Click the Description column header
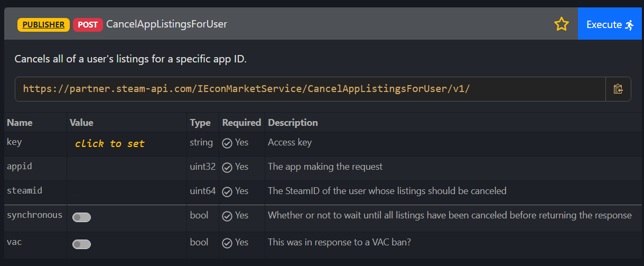This screenshot has width=644, height=266. [293, 122]
